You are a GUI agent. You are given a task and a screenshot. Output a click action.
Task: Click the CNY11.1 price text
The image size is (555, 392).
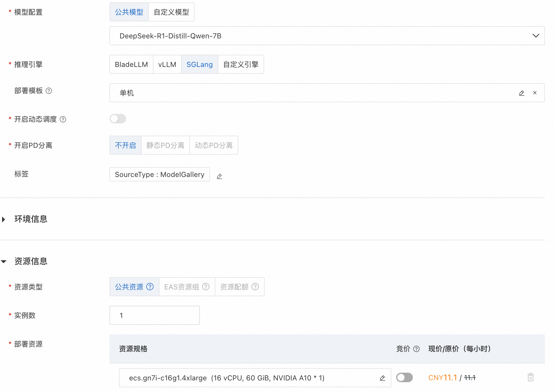pos(443,378)
